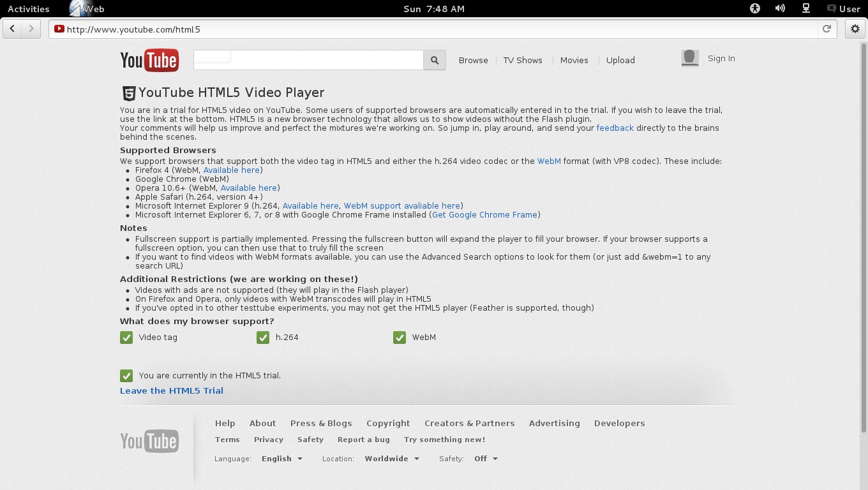Click the YouTube HTML5 Video Player heading

(232, 93)
